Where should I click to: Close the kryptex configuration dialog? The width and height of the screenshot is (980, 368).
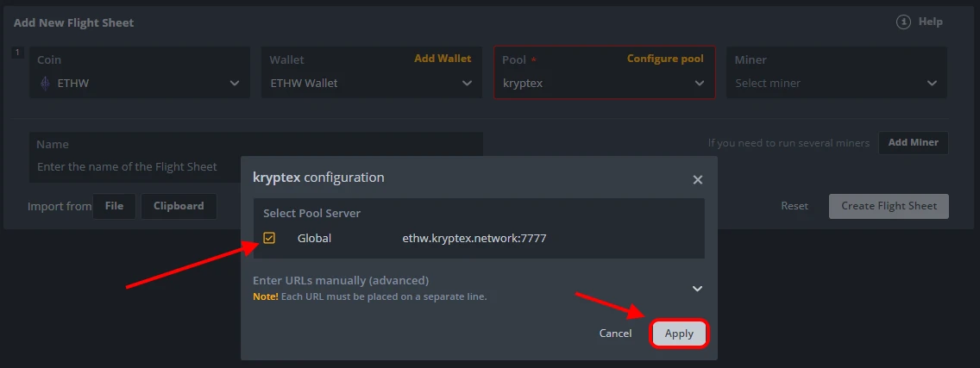coord(697,179)
